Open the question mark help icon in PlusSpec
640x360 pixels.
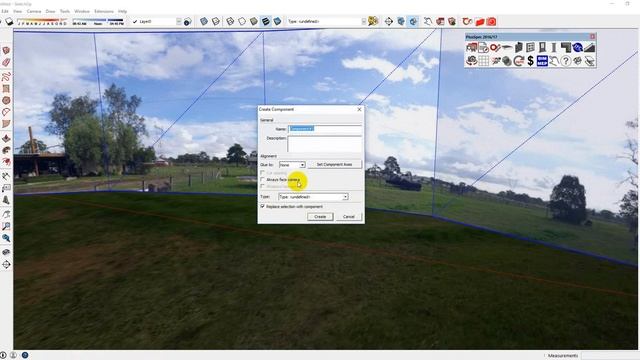566,61
